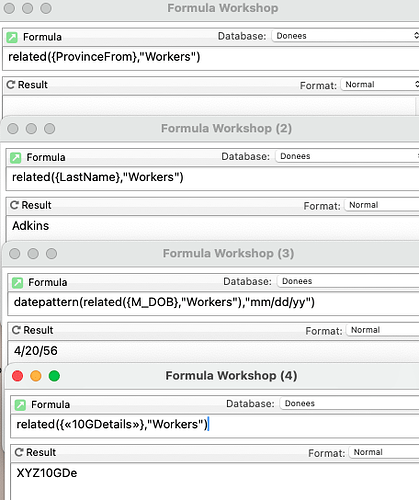Select the result text 4/20/56
419x500 pixels.
36,351
